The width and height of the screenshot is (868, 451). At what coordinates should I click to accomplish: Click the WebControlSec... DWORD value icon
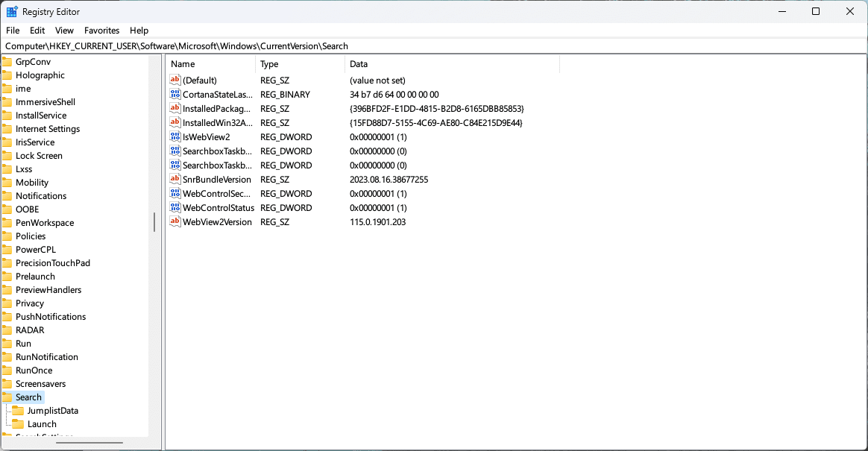click(175, 194)
